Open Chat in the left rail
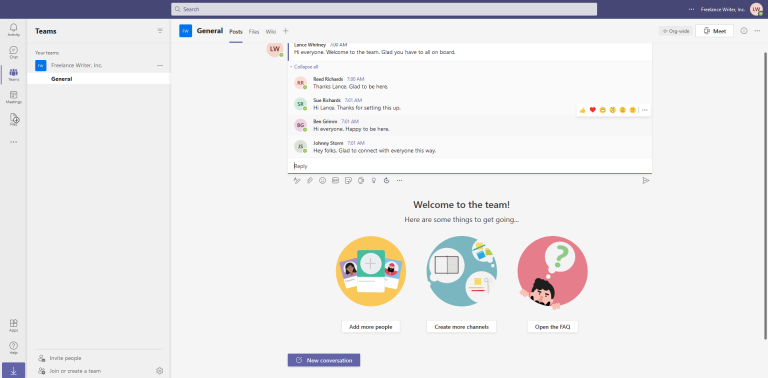This screenshot has height=378, width=768. [13, 52]
